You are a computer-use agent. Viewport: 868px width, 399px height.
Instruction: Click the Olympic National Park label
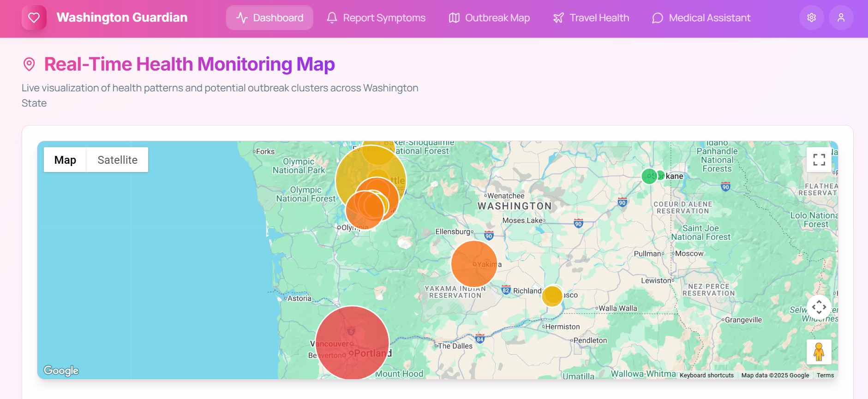point(299,166)
